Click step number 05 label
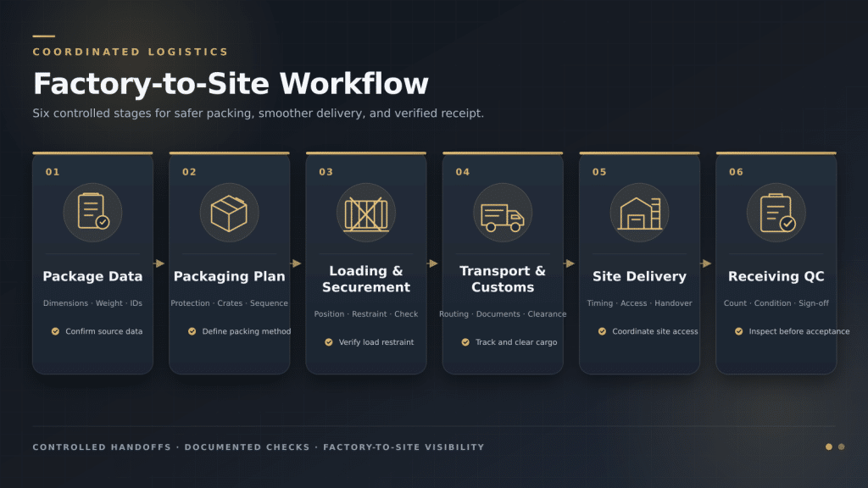Viewport: 868px width, 488px height. pyautogui.click(x=599, y=172)
